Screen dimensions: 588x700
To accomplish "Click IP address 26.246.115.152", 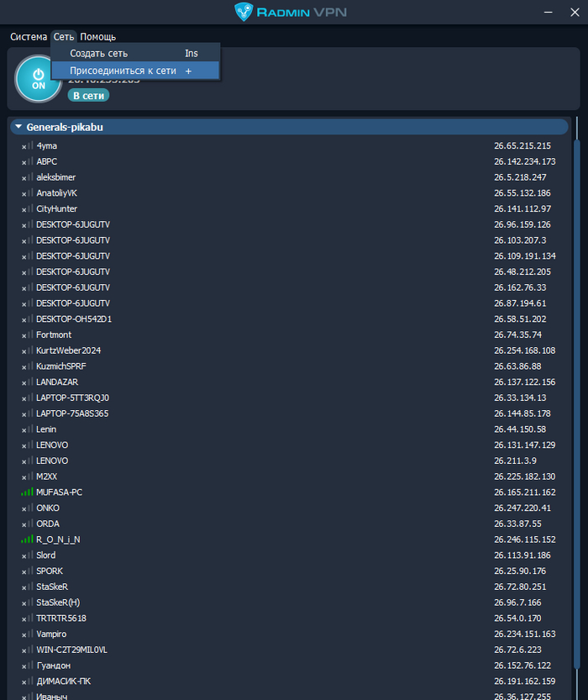I will pyautogui.click(x=525, y=539).
